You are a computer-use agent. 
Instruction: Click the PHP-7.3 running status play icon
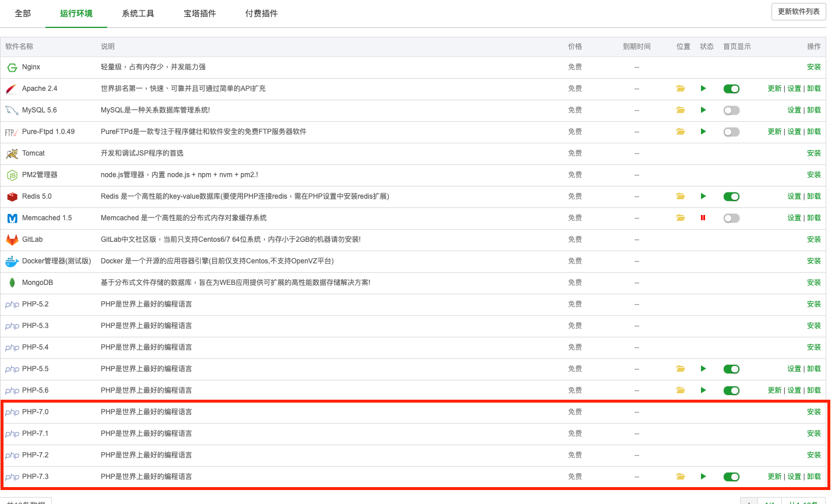click(703, 477)
